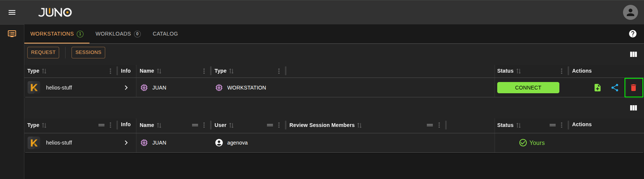Toggle column chooser for the sessions table
Viewport: 644px width, 179px height.
pyautogui.click(x=633, y=108)
